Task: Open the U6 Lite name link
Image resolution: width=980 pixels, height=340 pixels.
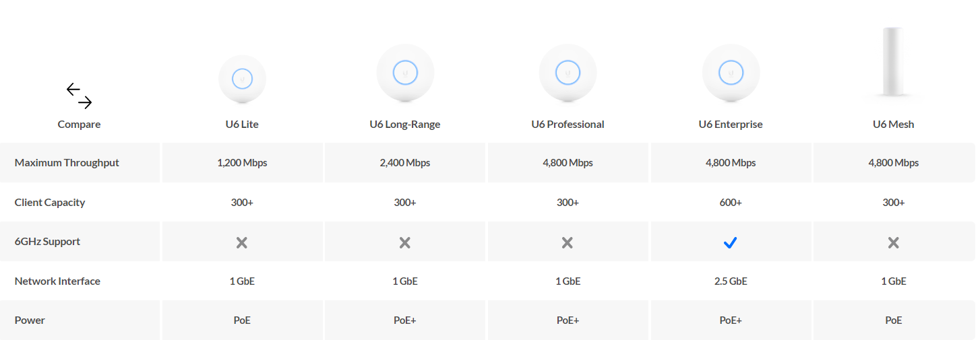Action: [x=242, y=125]
